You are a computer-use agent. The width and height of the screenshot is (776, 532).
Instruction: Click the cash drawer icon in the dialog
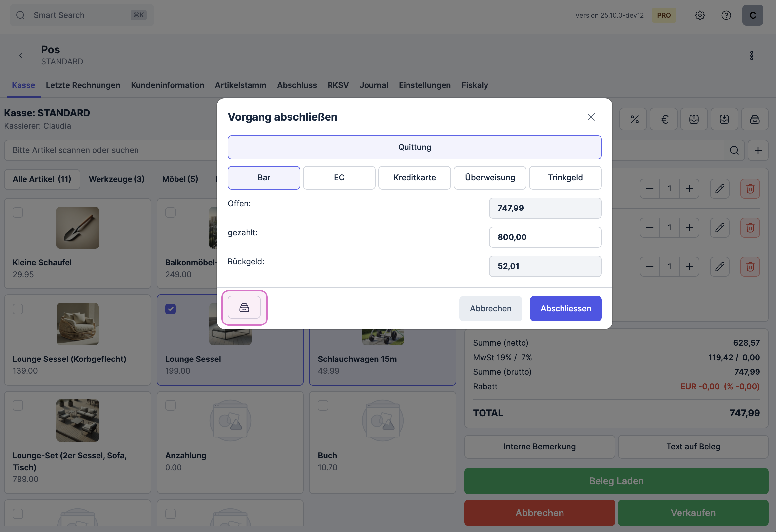(x=244, y=307)
